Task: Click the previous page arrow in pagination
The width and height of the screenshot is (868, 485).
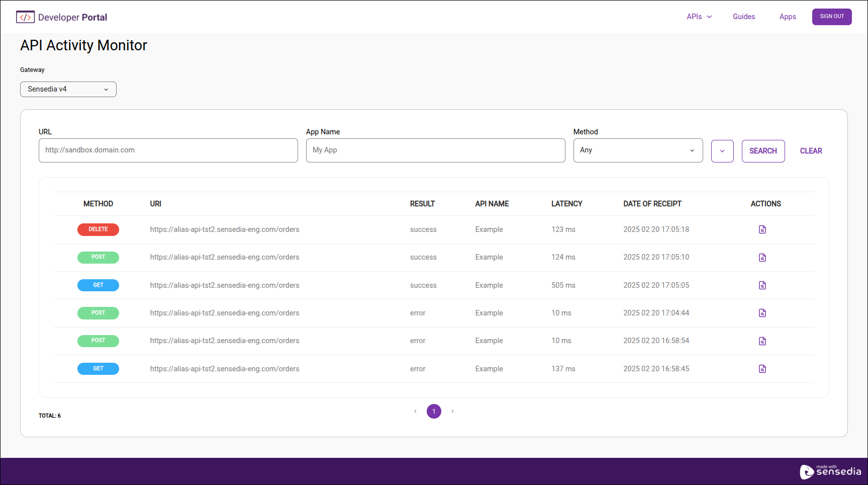Action: click(415, 411)
